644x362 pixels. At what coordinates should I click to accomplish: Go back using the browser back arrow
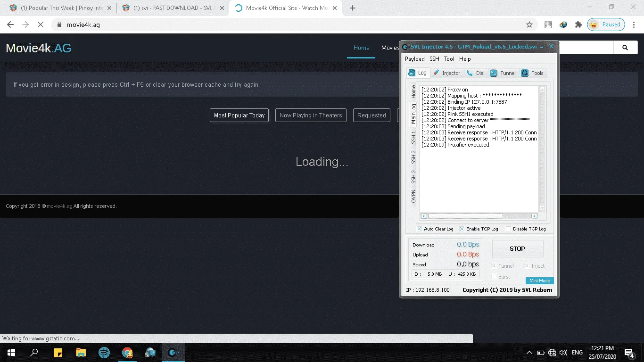pos(10,25)
